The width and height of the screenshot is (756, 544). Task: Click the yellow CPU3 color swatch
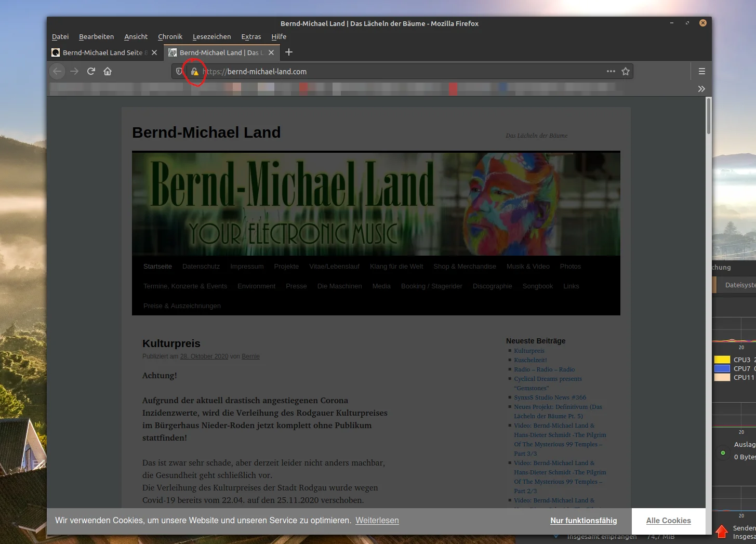pyautogui.click(x=722, y=360)
